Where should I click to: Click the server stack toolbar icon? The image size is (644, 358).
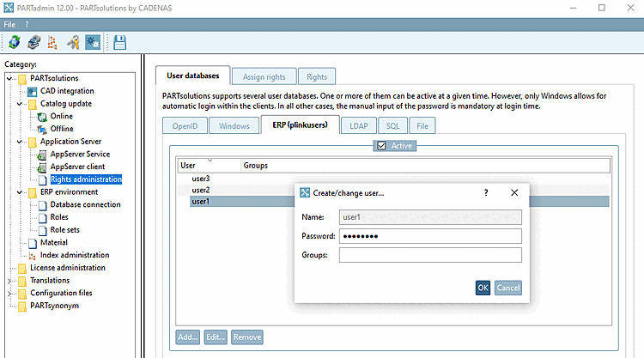tap(34, 42)
